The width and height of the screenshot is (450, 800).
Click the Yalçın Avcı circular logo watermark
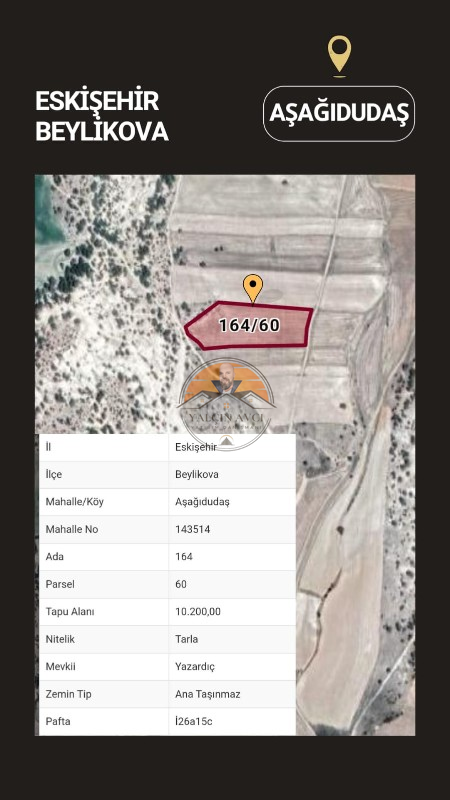pos(227,404)
